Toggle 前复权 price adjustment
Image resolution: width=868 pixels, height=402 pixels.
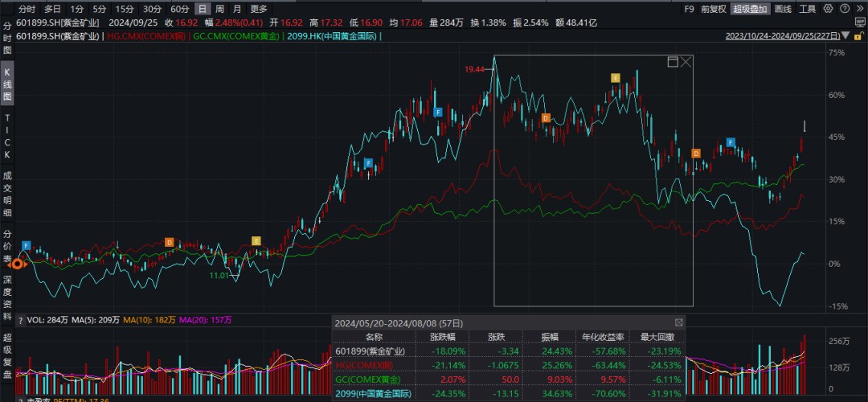point(713,9)
